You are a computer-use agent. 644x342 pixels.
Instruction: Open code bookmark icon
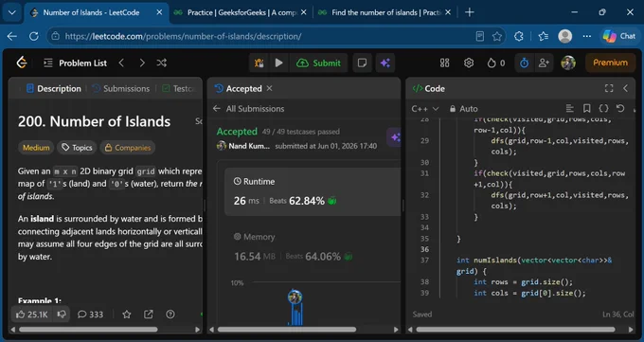coord(587,109)
